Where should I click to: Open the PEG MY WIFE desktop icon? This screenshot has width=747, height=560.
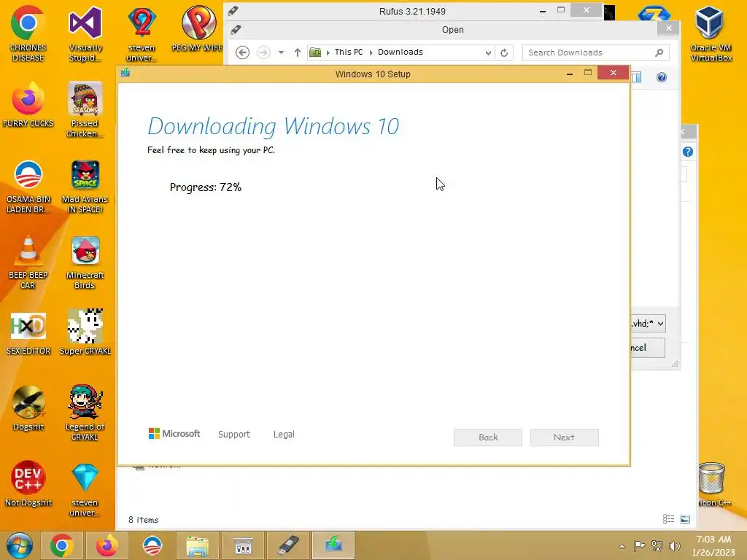click(197, 28)
